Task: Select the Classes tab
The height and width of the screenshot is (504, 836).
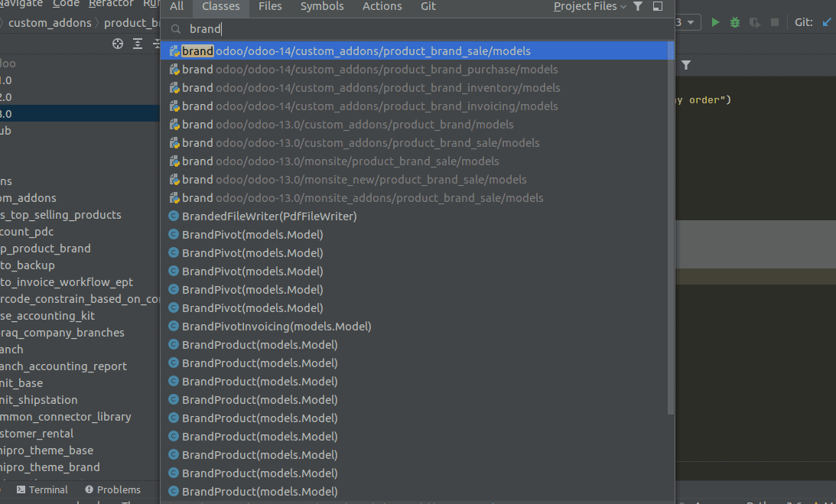Action: pyautogui.click(x=221, y=6)
